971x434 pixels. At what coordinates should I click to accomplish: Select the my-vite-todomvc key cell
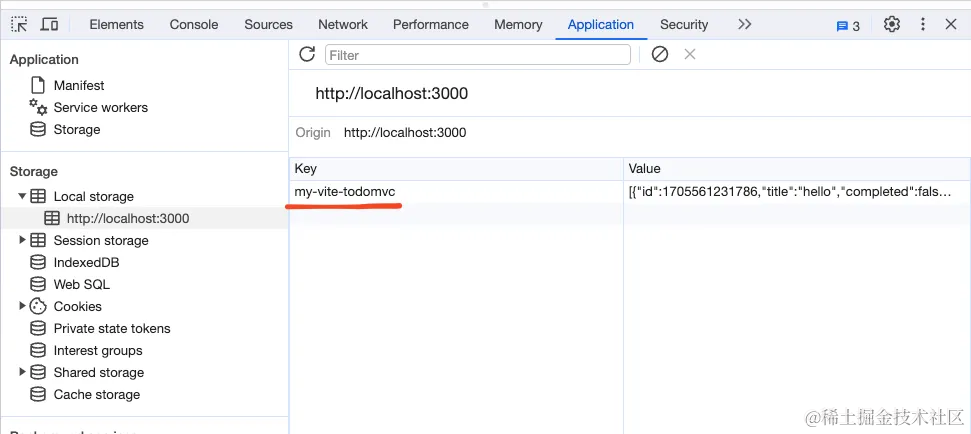click(456, 192)
